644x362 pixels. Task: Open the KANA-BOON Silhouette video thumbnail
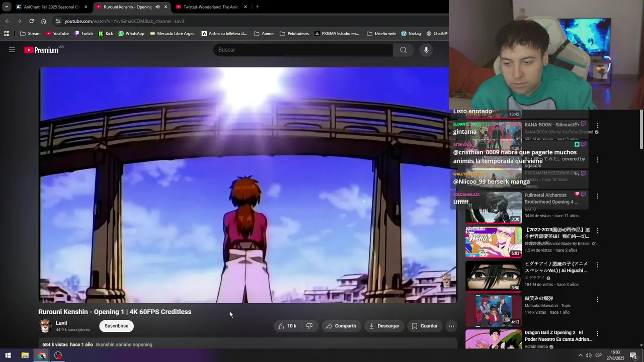(494, 137)
